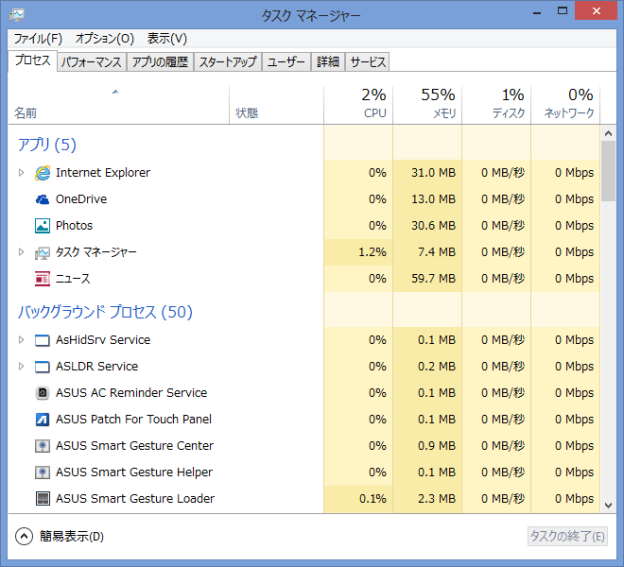Screen dimensions: 624x567
Task: Click the AsHidSrv Service icon
Action: click(x=43, y=340)
